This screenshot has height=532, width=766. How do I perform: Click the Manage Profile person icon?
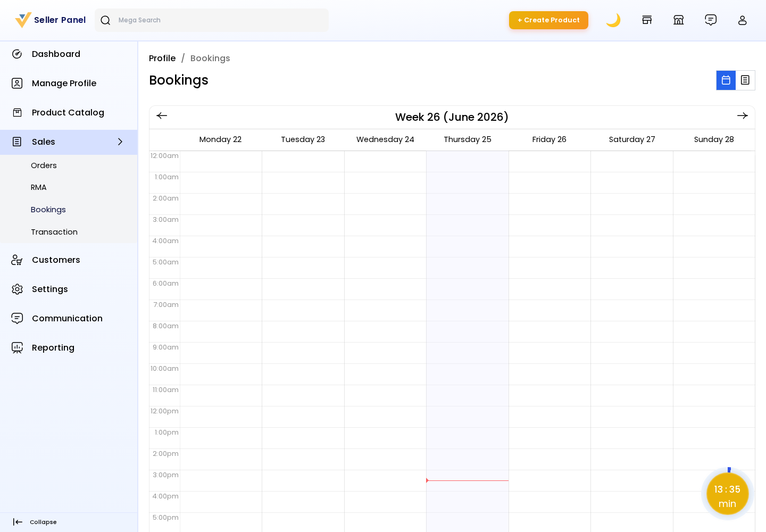pos(17,84)
